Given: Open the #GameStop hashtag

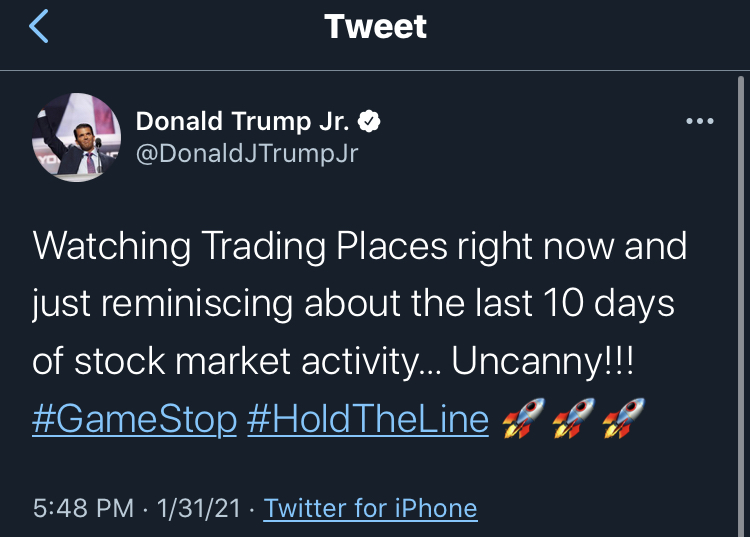Looking at the screenshot, I should [x=134, y=417].
